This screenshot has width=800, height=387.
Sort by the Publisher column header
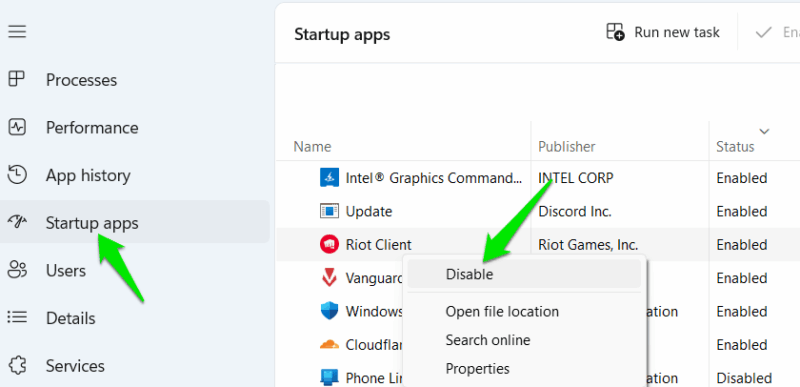(566, 147)
